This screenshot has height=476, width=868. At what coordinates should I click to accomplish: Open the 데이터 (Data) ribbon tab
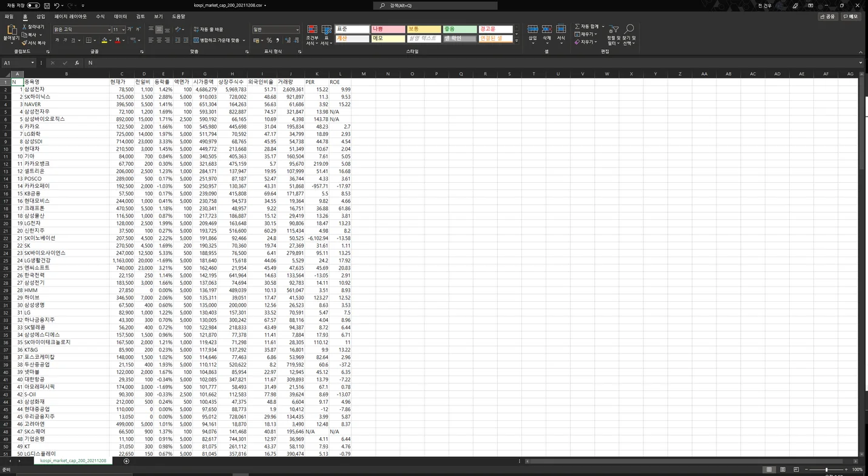(x=121, y=16)
